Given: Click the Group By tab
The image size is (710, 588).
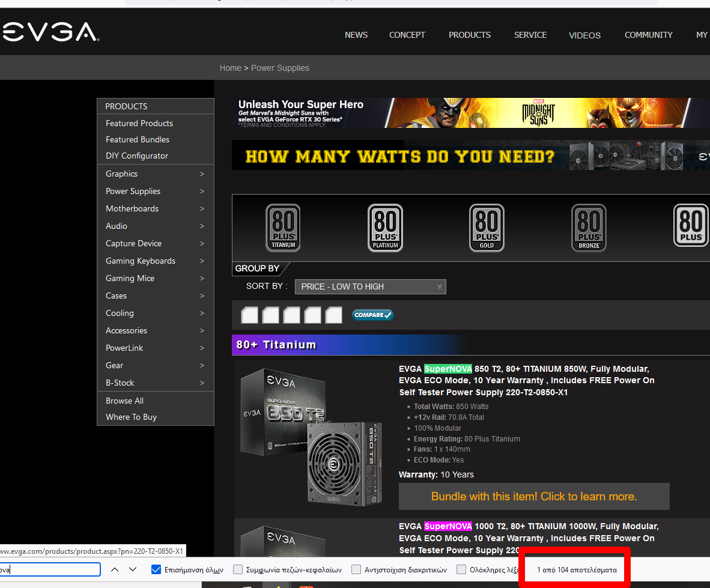Looking at the screenshot, I should click(257, 268).
